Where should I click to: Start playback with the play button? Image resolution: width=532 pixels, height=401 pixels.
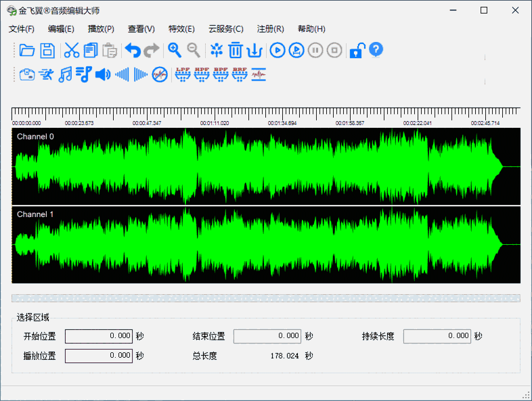(x=278, y=50)
